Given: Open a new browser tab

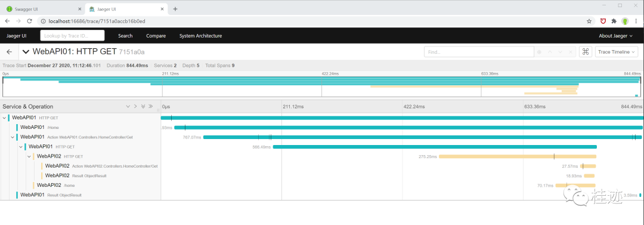Looking at the screenshot, I should (x=175, y=8).
